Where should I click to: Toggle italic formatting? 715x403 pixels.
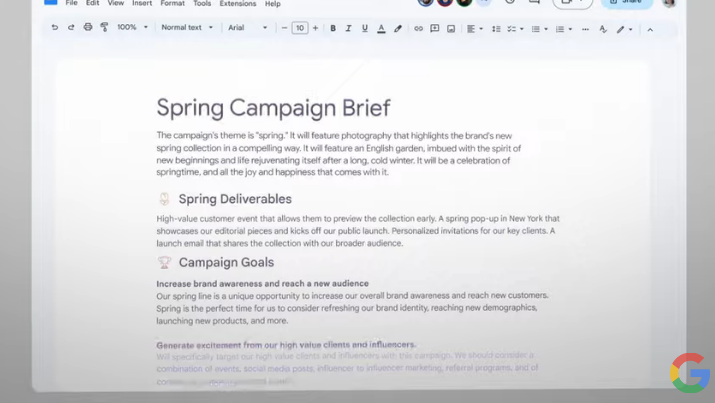pos(348,28)
